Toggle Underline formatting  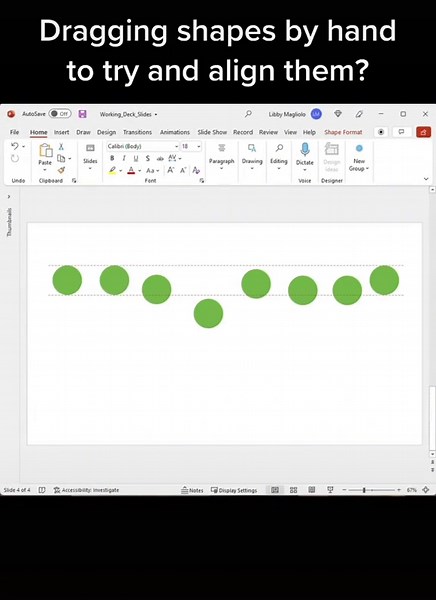pos(136,158)
